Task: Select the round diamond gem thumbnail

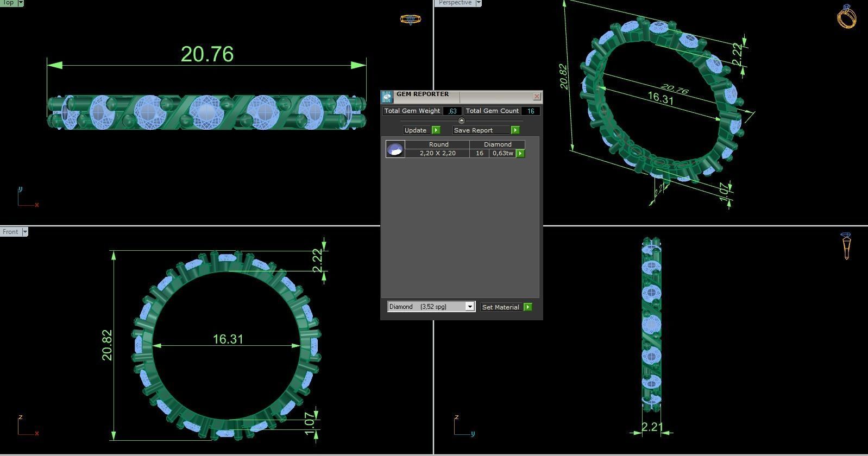Action: coord(395,149)
